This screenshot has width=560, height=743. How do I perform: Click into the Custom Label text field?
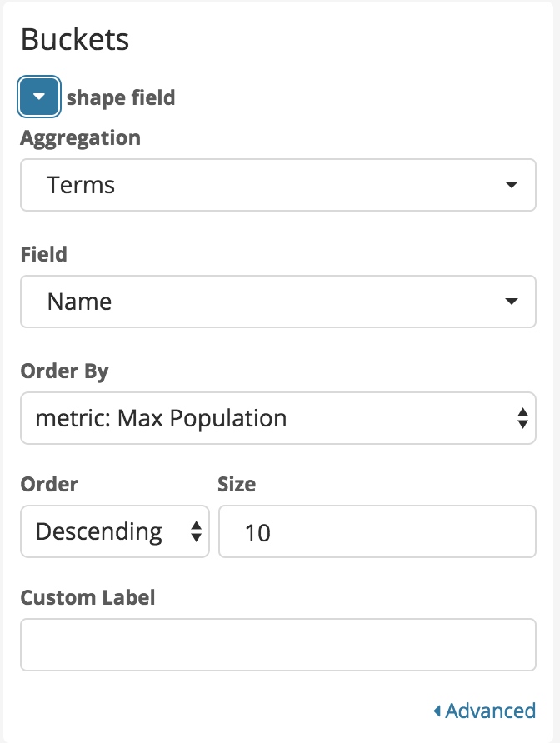coord(277,645)
